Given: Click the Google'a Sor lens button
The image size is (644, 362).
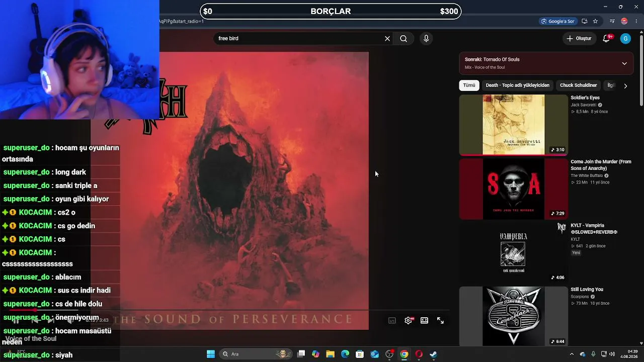Looking at the screenshot, I should tap(557, 21).
